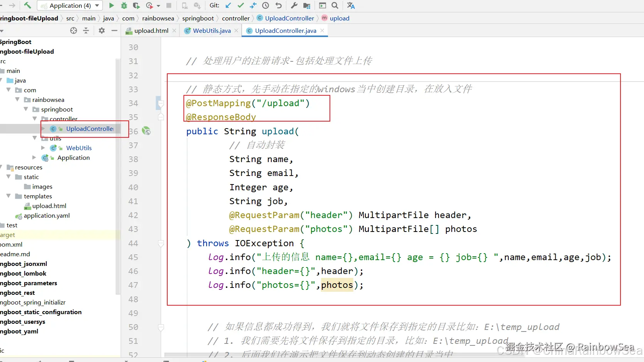The width and height of the screenshot is (644, 362).
Task: Close the WebUtils.java tab
Action: point(236,30)
